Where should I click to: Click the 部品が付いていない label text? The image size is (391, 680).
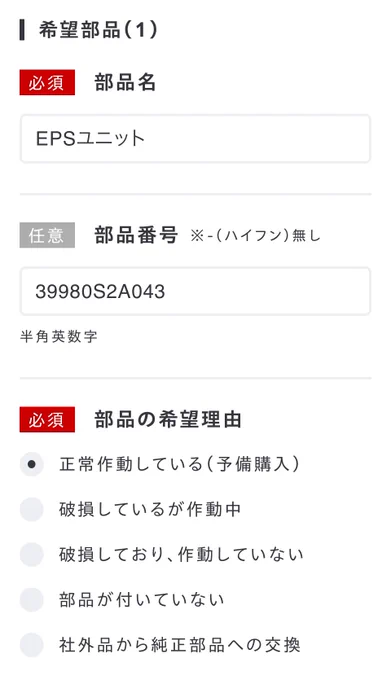click(x=142, y=600)
